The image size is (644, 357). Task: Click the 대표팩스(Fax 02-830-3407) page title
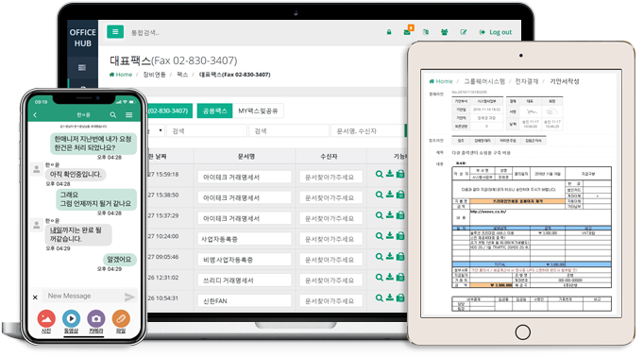[x=174, y=60]
